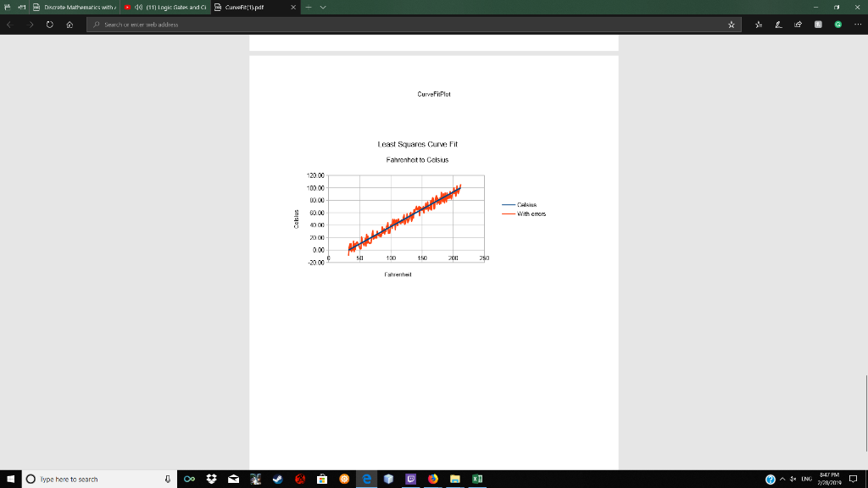The height and width of the screenshot is (488, 868).
Task: Mute the Logic Gates YouTube tab audio
Action: [x=138, y=7]
